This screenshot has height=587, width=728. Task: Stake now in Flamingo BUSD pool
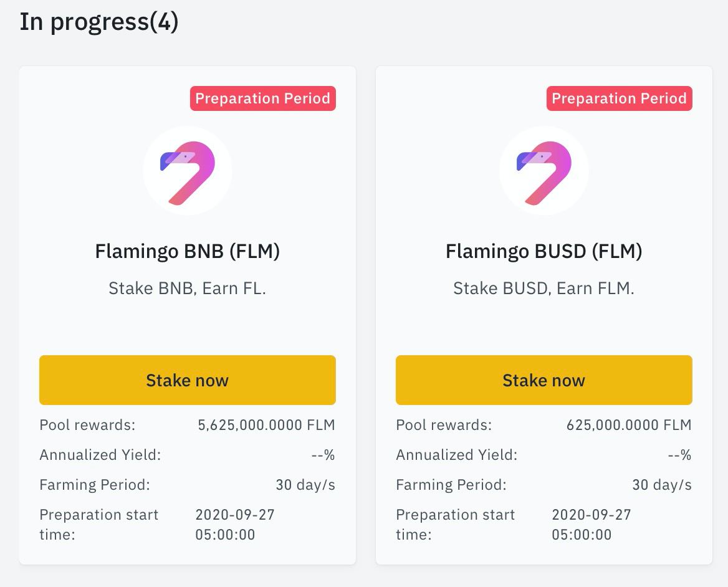tap(544, 380)
